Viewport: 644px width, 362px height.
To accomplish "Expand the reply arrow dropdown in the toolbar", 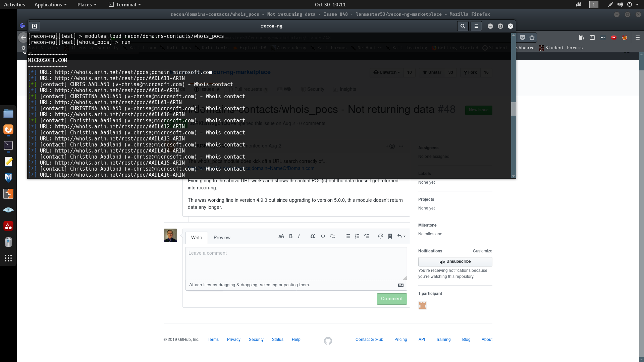I will 401,236.
